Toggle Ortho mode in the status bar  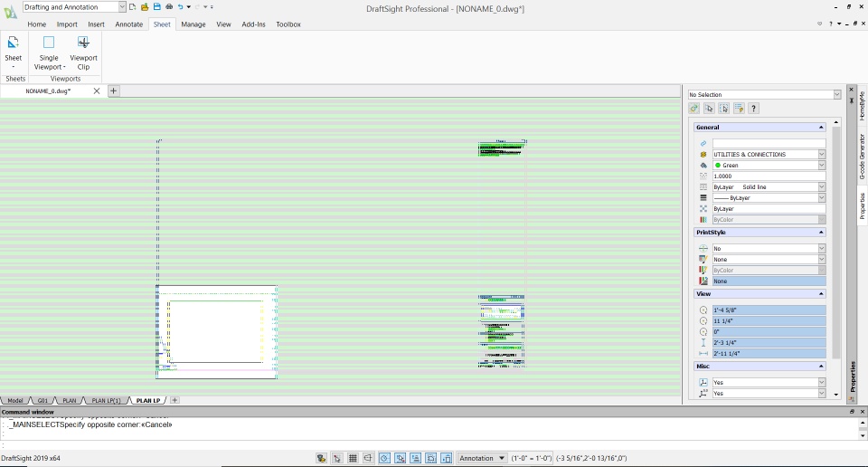[368, 458]
